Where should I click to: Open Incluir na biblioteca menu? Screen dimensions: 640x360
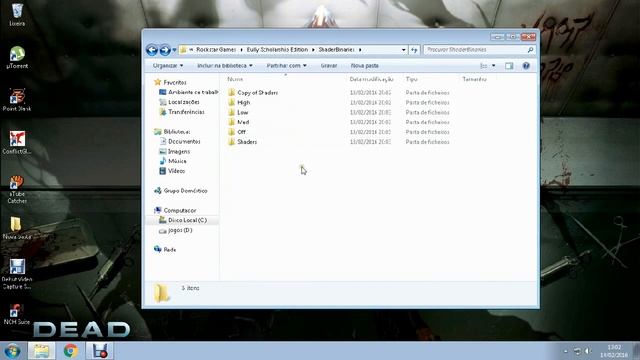225,66
